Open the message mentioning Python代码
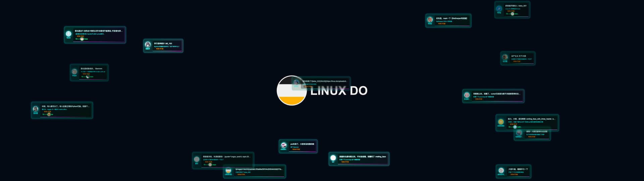The width and height of the screenshot is (644, 181). tap(66, 106)
